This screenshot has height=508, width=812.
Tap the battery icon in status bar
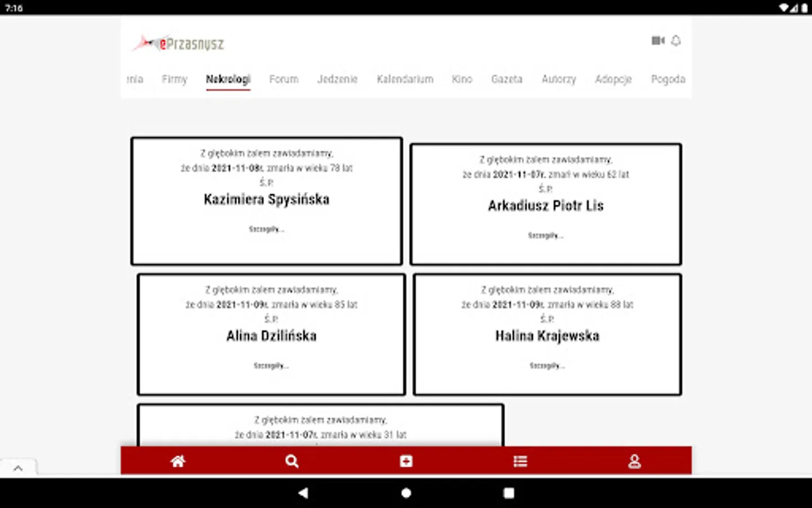804,8
